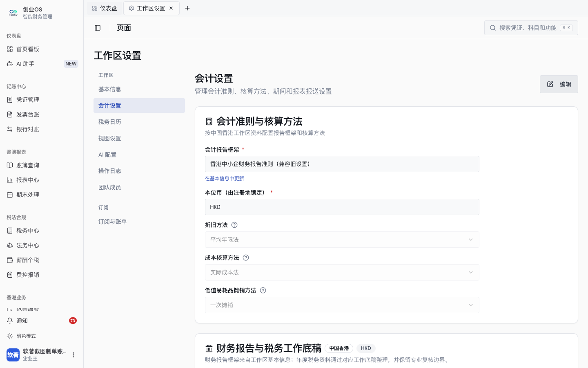Viewport: 588px width, 368px height.
Task: Click the 编辑 button
Action: (559, 84)
